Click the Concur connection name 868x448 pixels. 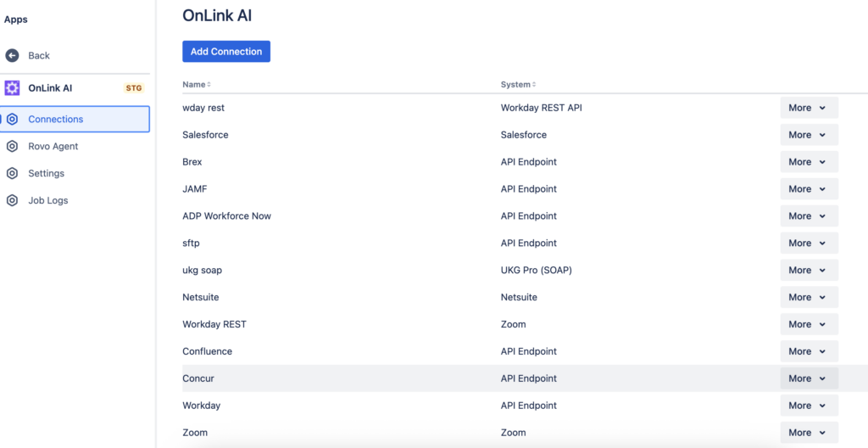(x=198, y=378)
